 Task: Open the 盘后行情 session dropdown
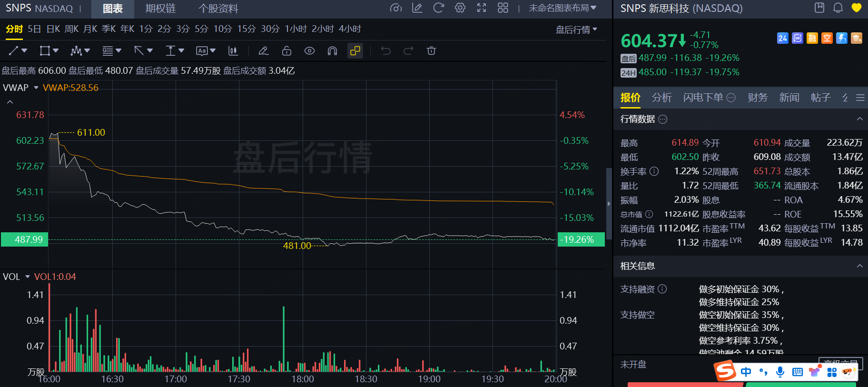click(x=576, y=30)
